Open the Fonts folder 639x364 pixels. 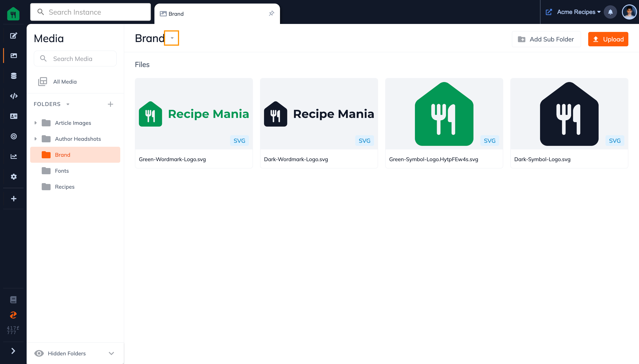62,171
